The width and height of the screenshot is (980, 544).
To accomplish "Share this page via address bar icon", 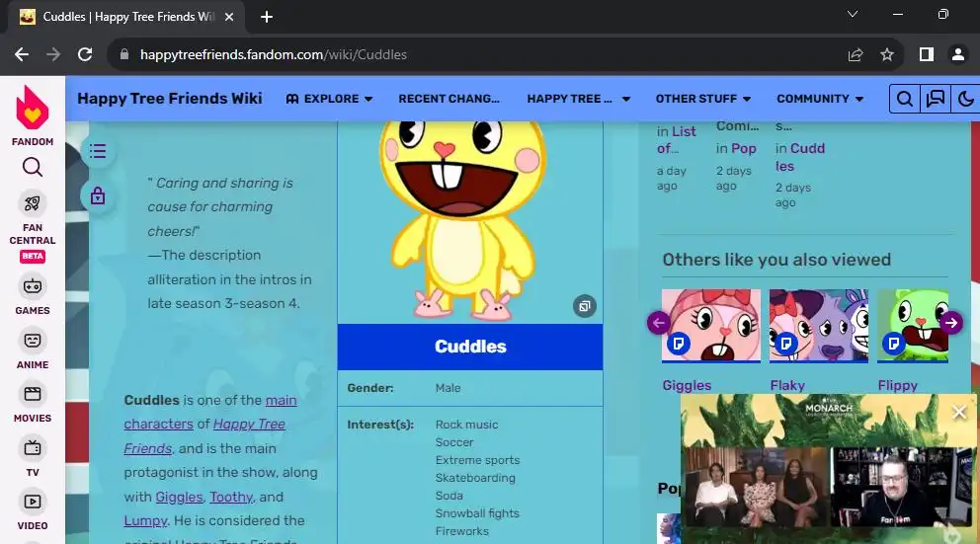I will click(855, 55).
